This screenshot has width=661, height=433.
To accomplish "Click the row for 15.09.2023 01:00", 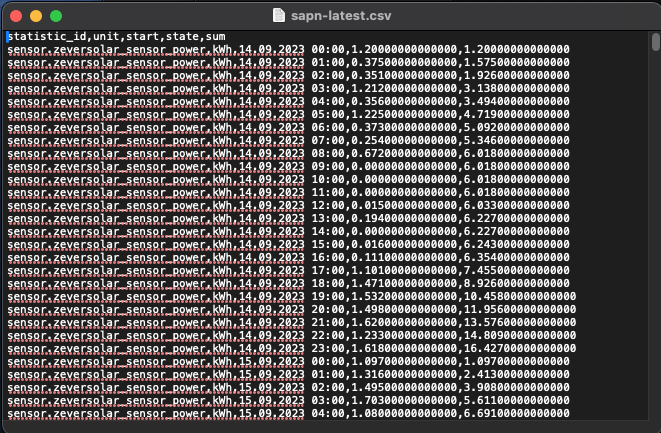I will tap(288, 374).
